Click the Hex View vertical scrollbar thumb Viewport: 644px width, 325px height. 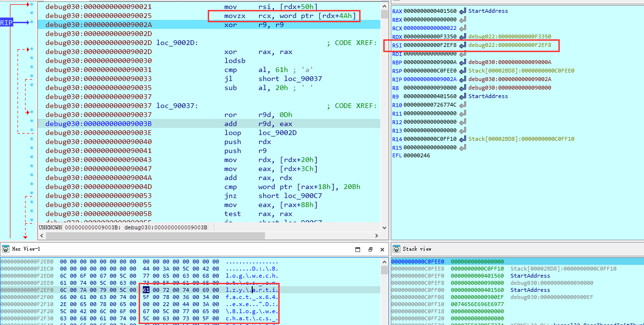tap(384, 270)
